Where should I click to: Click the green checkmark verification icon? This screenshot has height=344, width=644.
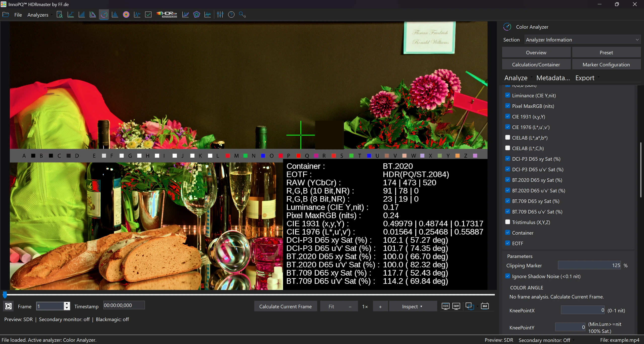(x=148, y=15)
